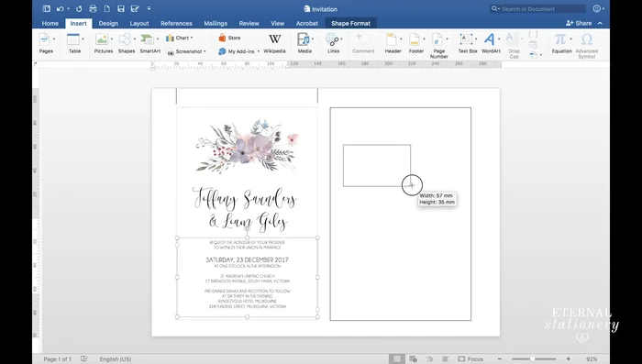Switch to the Design tab
This screenshot has width=642, height=364.
click(108, 23)
